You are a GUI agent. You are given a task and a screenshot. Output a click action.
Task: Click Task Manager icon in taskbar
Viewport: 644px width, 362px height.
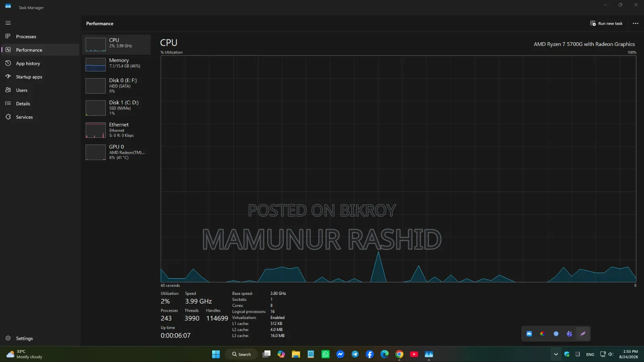pyautogui.click(x=429, y=354)
